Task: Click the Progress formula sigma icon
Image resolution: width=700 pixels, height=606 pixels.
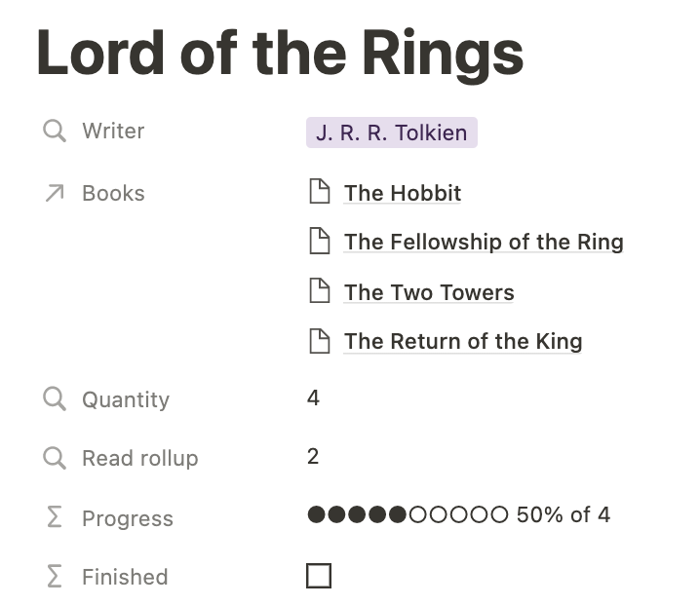Action: pos(55,517)
